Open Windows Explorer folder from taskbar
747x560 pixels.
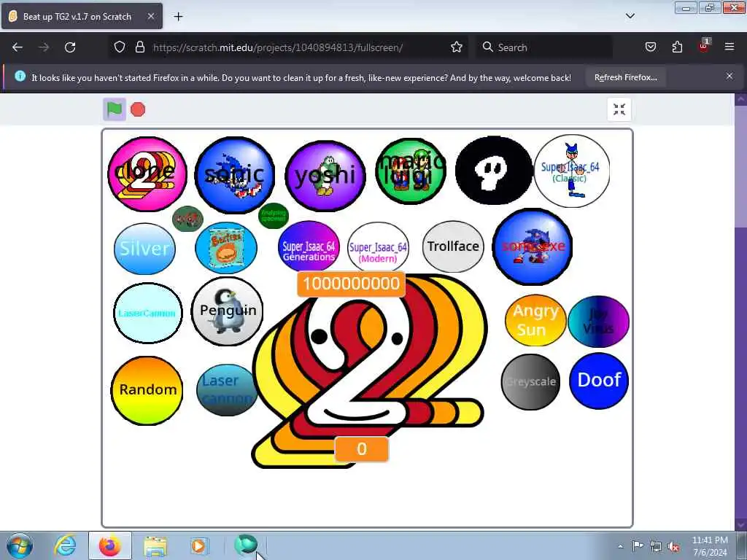point(155,545)
